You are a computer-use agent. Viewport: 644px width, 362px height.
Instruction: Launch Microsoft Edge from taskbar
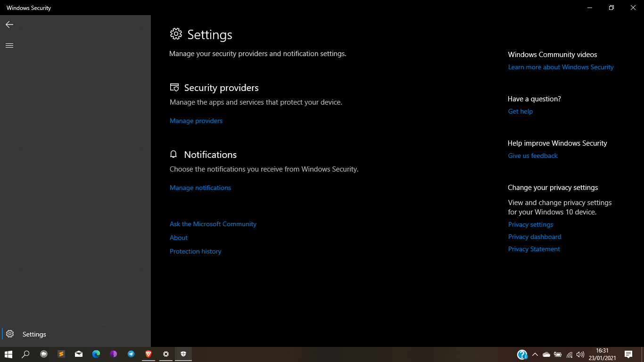point(96,354)
